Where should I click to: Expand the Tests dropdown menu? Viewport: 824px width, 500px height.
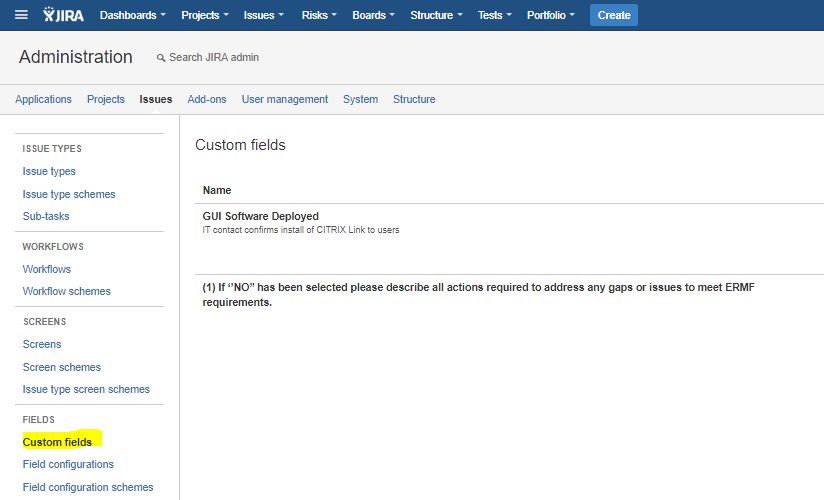pos(495,15)
